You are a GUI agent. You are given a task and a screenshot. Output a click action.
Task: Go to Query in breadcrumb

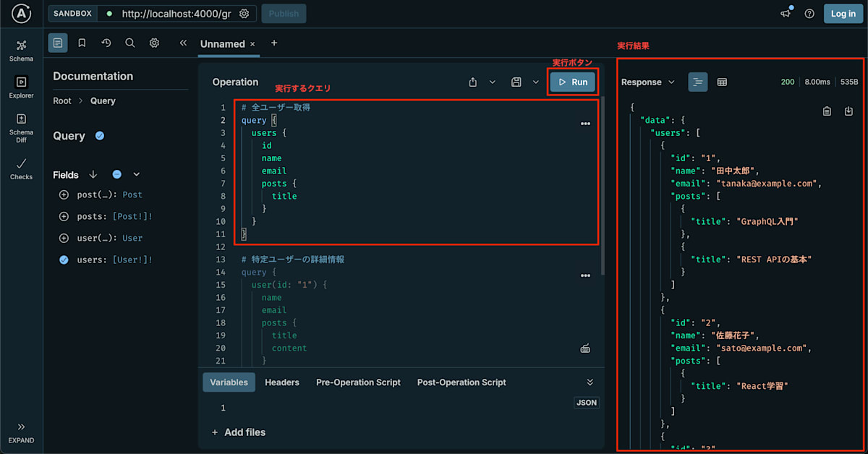coord(103,100)
